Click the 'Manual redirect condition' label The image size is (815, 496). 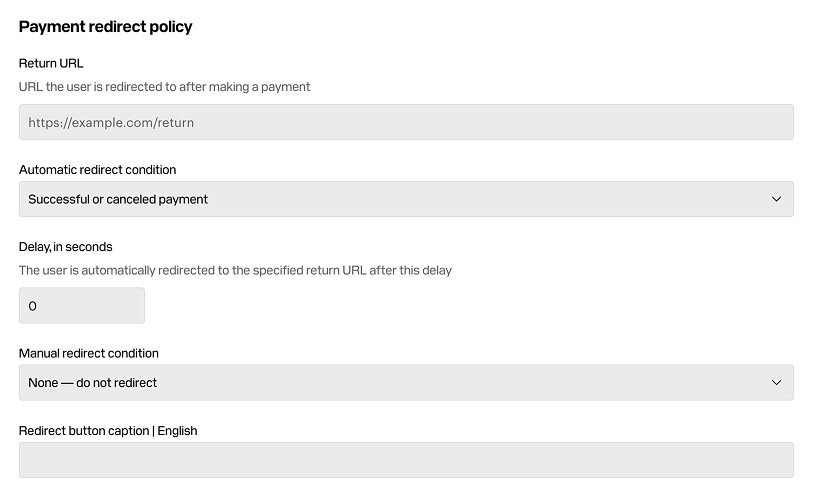click(88, 354)
